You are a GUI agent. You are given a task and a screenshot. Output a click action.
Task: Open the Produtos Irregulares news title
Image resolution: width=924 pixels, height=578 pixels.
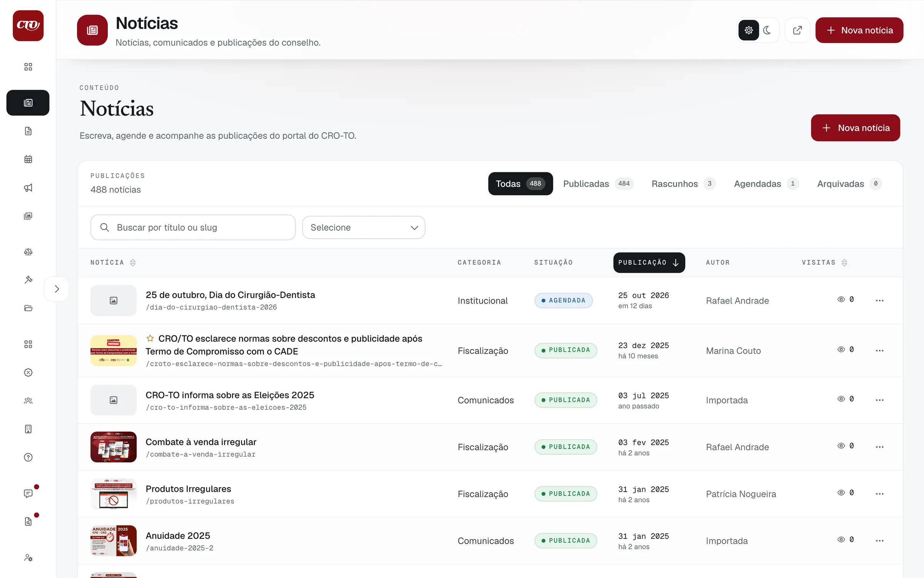(188, 489)
